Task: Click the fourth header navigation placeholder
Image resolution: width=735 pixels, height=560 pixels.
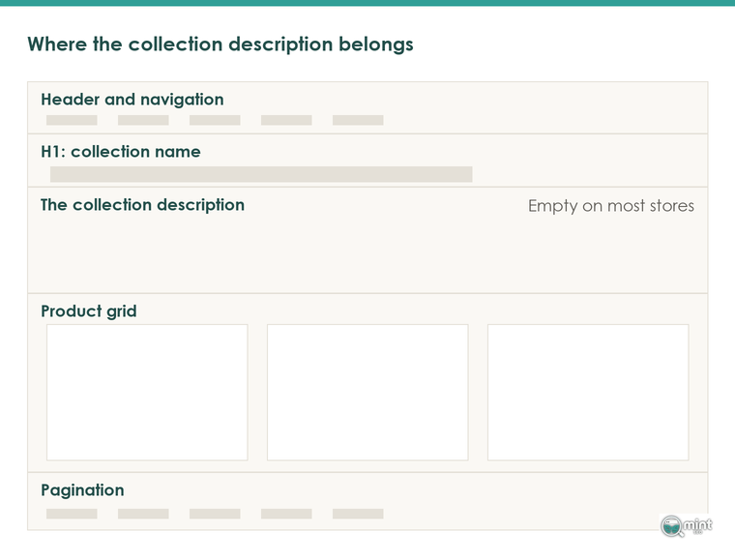Action: coord(286,120)
